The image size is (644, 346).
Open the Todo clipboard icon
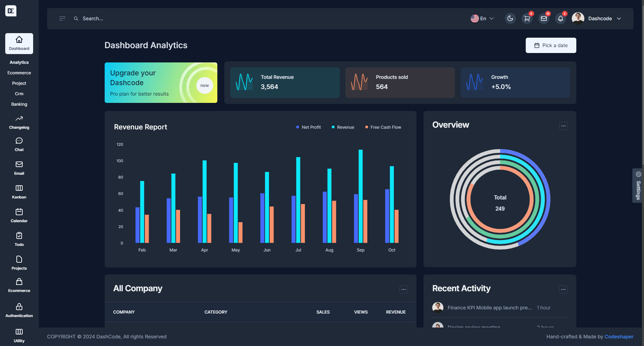coord(19,235)
